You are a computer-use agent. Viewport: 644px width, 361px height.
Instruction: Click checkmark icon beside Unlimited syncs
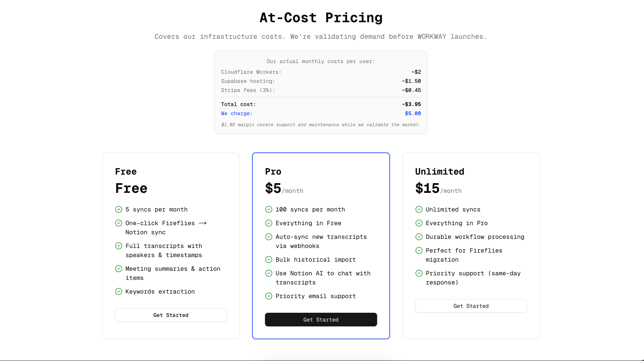419,209
